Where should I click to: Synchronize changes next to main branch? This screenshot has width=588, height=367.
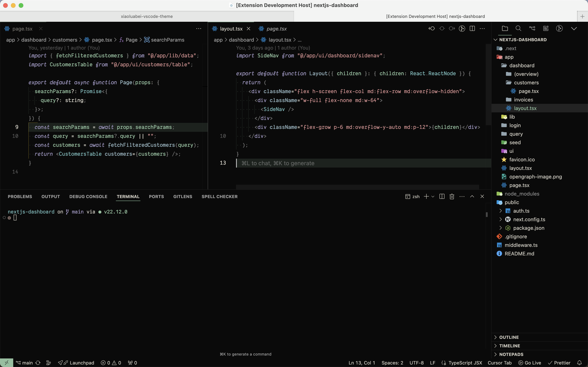tap(38, 363)
